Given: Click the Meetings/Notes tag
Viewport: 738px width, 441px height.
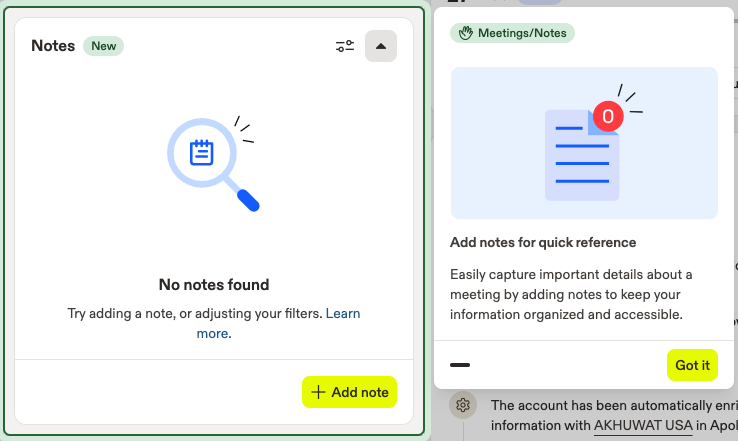Looking at the screenshot, I should click(513, 33).
